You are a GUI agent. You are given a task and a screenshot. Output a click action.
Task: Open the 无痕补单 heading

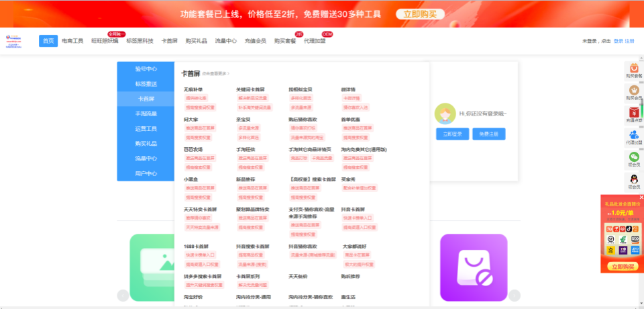point(193,89)
